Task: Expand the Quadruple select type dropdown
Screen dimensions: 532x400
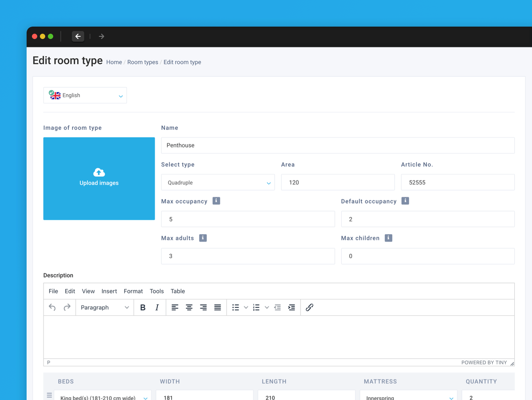Action: coord(218,183)
